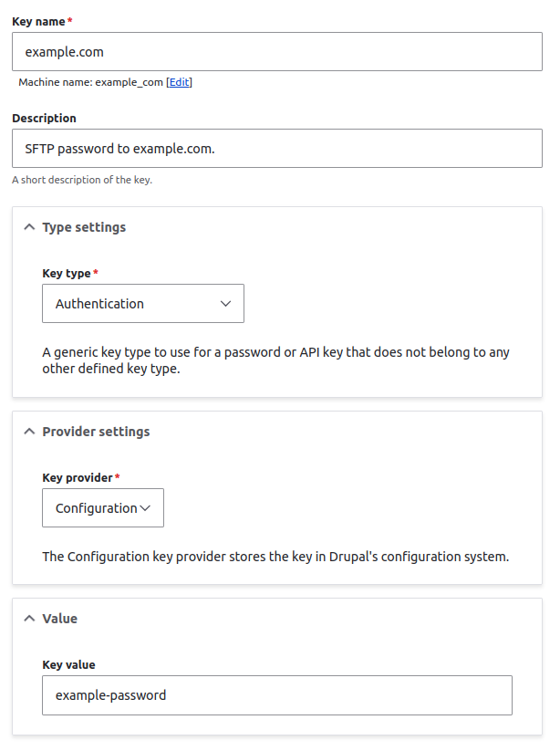Click the Provider settings header
The width and height of the screenshot is (560, 751).
coord(96,431)
